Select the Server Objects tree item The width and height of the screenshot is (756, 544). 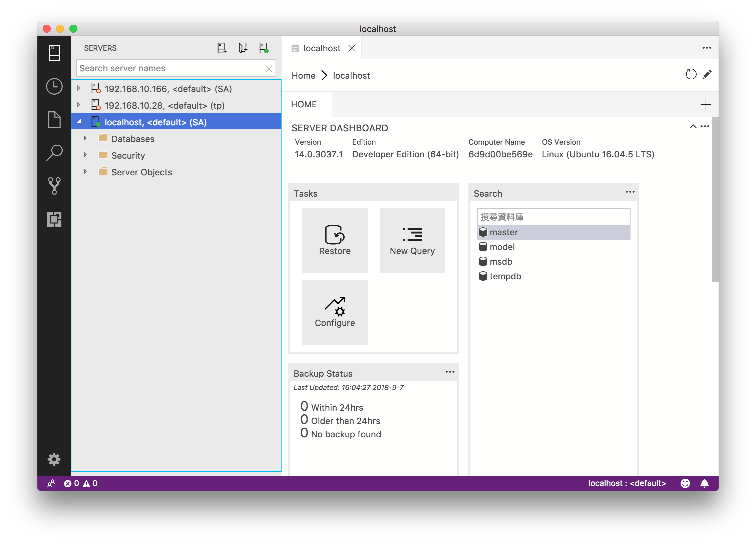[x=176, y=172]
